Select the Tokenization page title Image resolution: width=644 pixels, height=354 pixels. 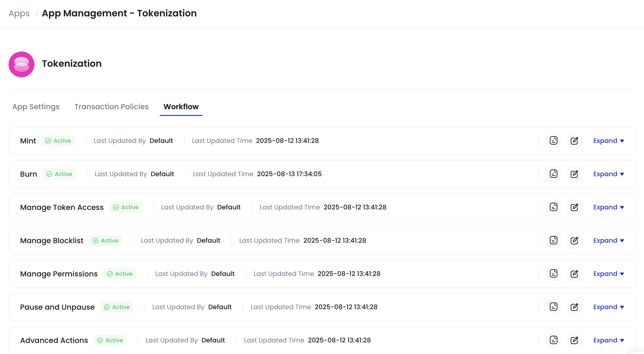pyautogui.click(x=72, y=64)
